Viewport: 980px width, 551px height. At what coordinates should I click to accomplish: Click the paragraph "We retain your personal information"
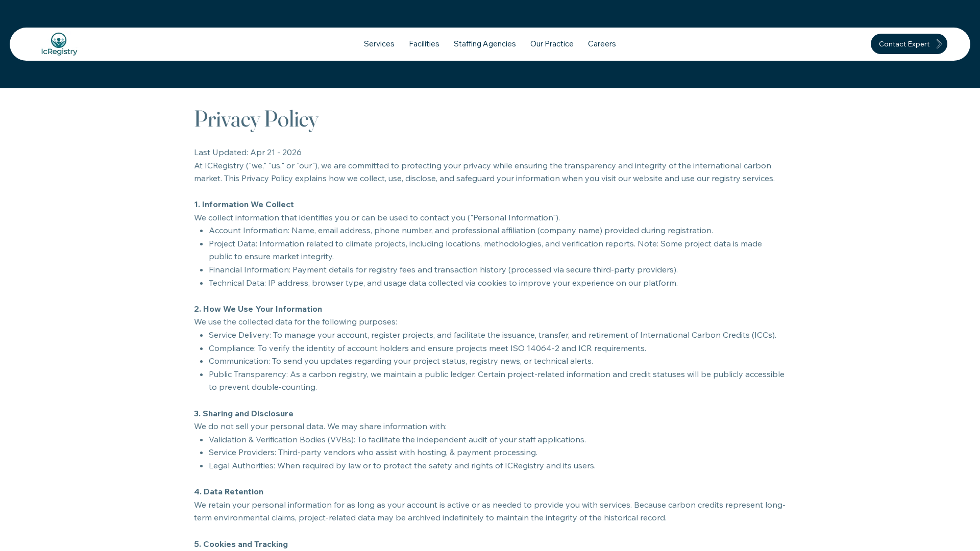pyautogui.click(x=489, y=511)
